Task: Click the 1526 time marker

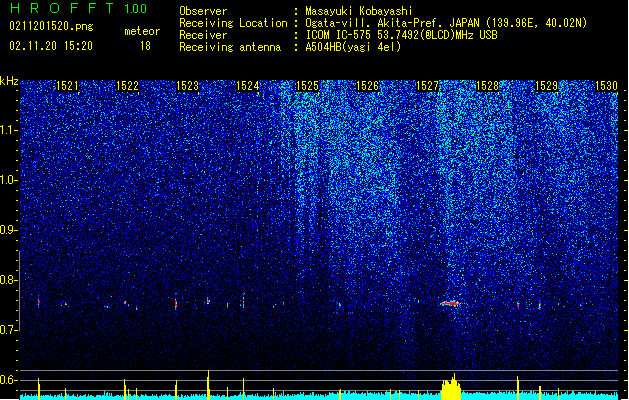Action: (x=367, y=85)
